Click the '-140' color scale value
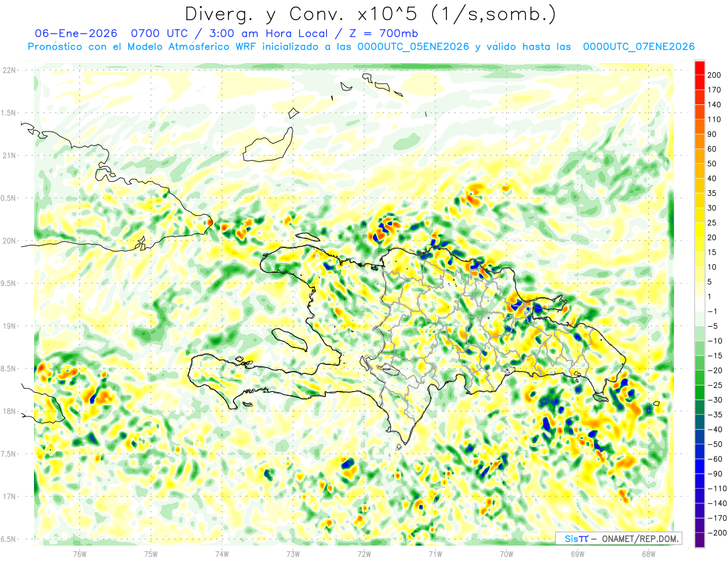Viewport: 728px width, 562px height. click(717, 503)
